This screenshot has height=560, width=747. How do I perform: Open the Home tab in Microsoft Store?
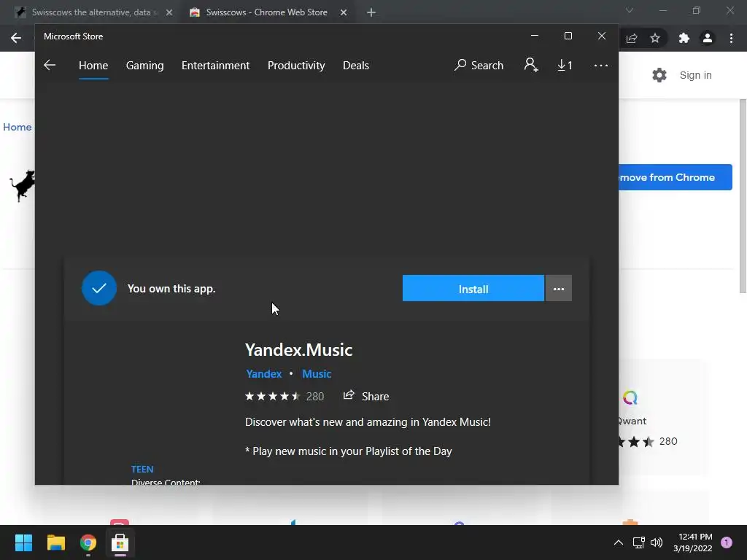click(x=93, y=65)
